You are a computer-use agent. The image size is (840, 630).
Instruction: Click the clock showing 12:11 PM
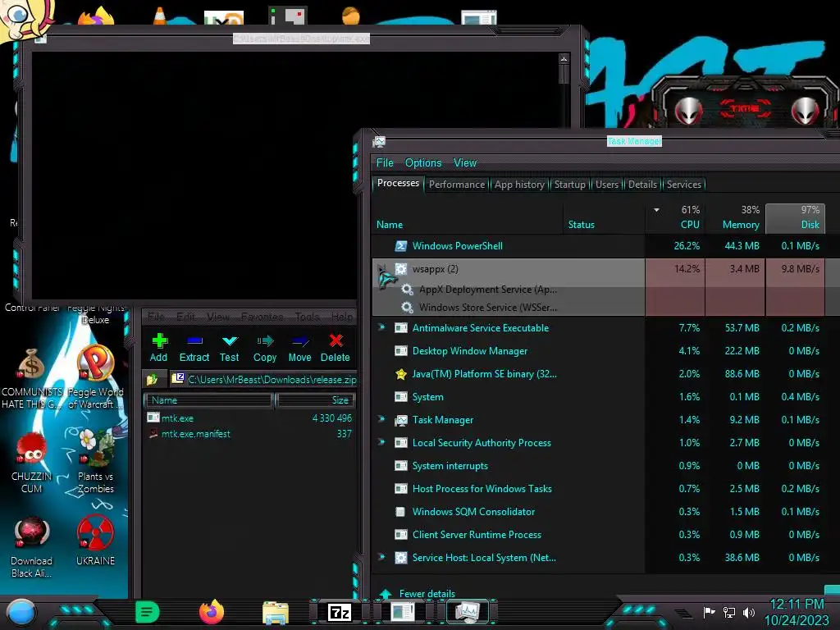pos(797,605)
